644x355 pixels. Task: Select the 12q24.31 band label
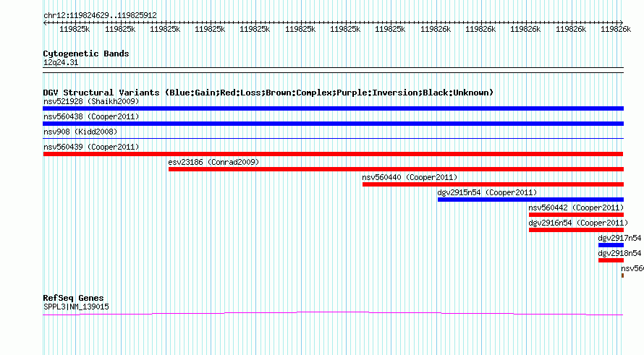click(x=61, y=62)
